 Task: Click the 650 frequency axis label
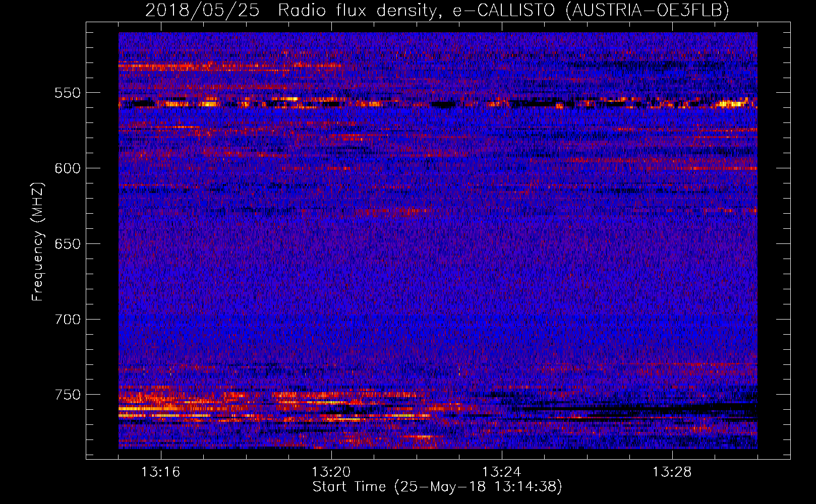click(x=67, y=244)
